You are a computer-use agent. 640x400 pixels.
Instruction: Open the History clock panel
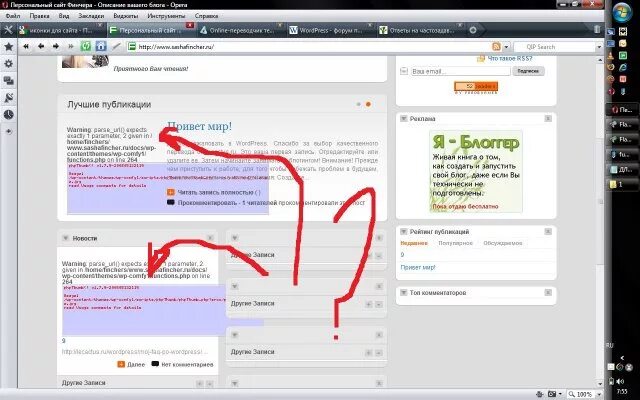(8, 115)
